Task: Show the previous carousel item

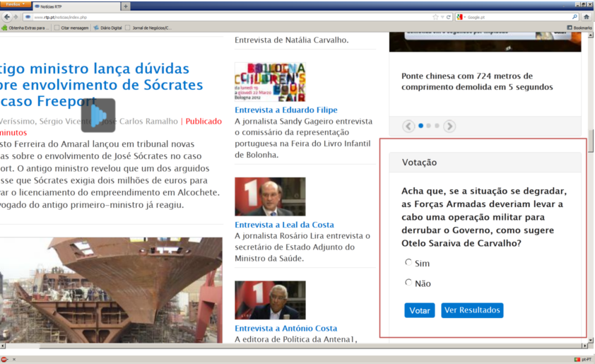Action: tap(408, 126)
